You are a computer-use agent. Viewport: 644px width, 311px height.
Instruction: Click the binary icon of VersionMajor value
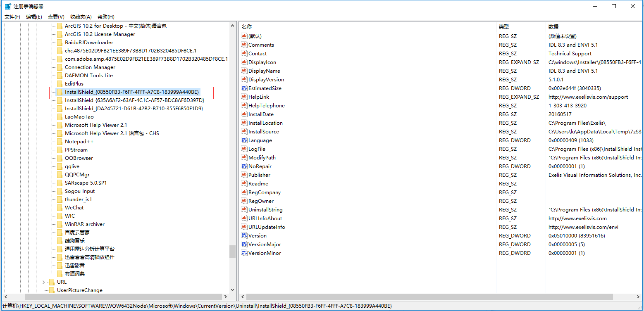pos(244,244)
